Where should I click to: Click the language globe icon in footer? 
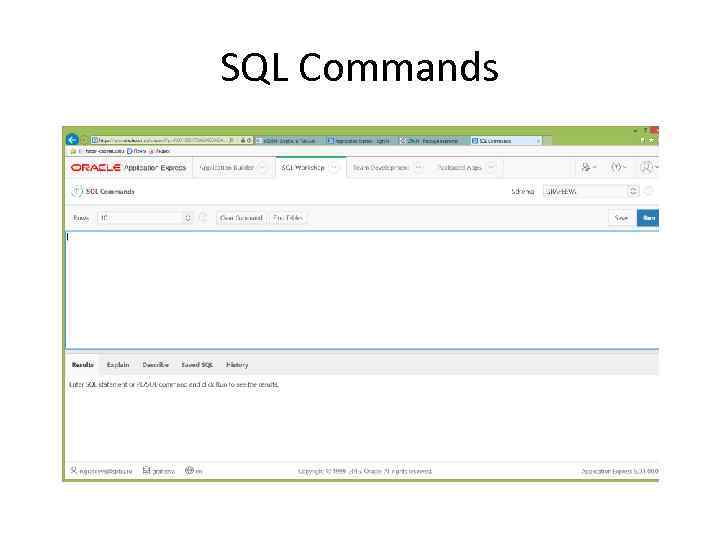pyautogui.click(x=189, y=470)
